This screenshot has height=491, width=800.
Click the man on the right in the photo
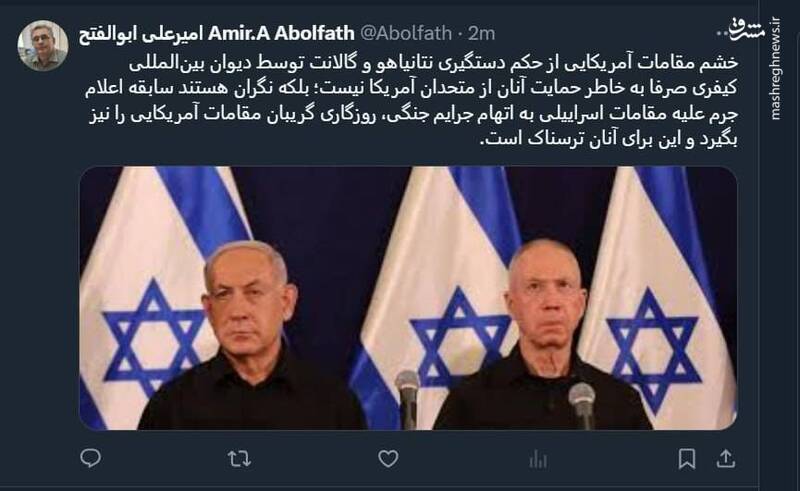[543, 335]
